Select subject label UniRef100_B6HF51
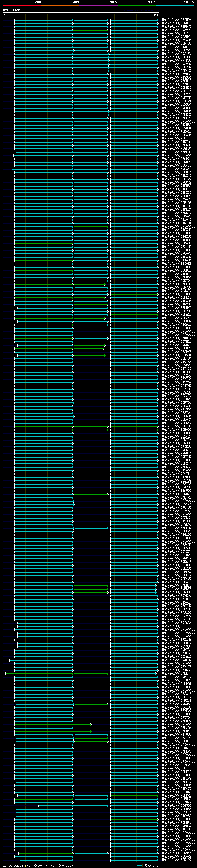Screen dimensions: 197x868 (177, 152)
